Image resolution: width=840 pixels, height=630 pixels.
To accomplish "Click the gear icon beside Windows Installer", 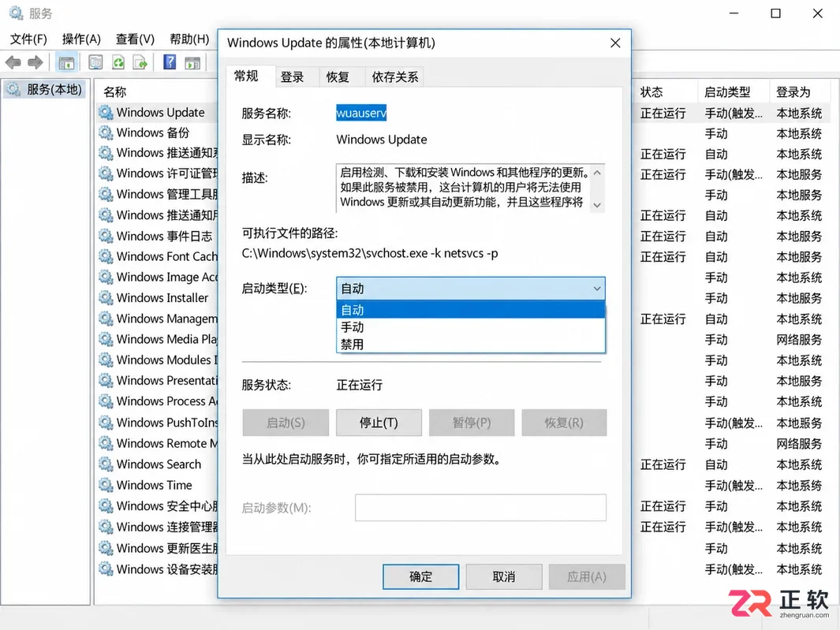I will click(106, 298).
